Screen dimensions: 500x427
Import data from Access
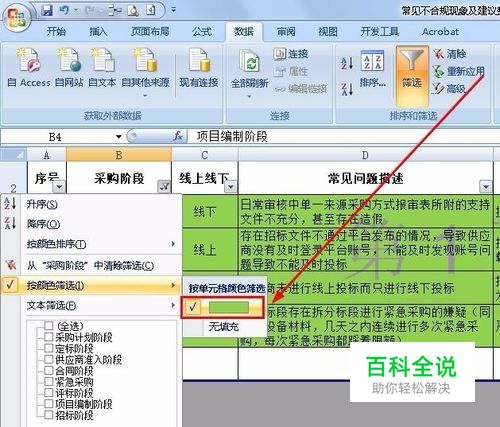pyautogui.click(x=29, y=68)
